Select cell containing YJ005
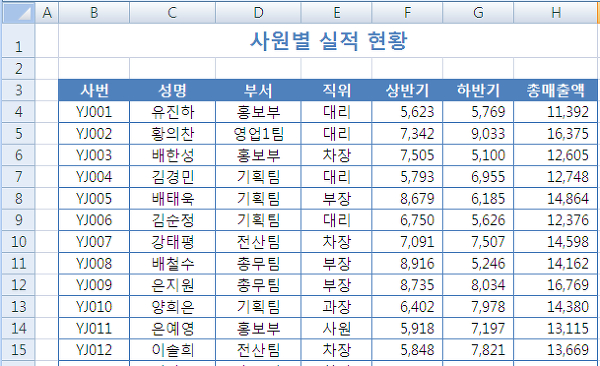 point(94,198)
